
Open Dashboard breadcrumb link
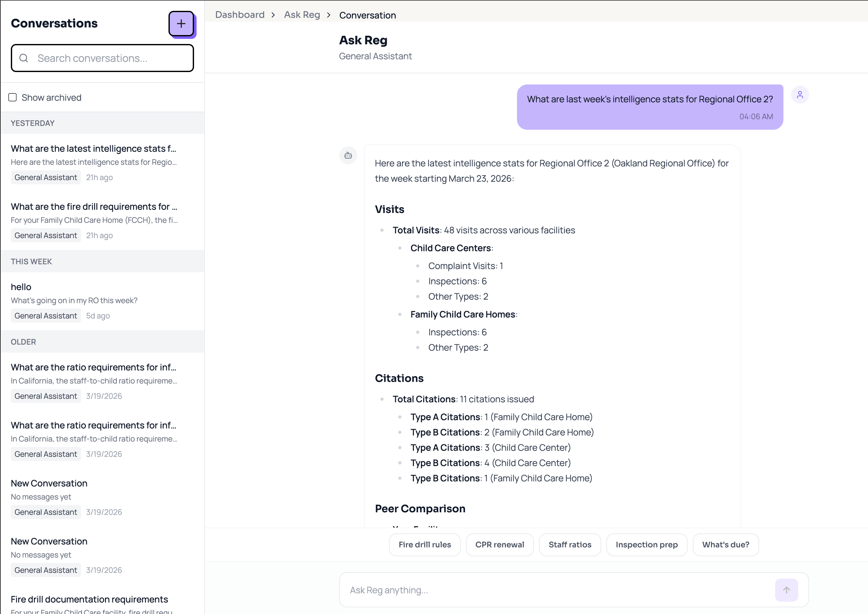tap(240, 15)
